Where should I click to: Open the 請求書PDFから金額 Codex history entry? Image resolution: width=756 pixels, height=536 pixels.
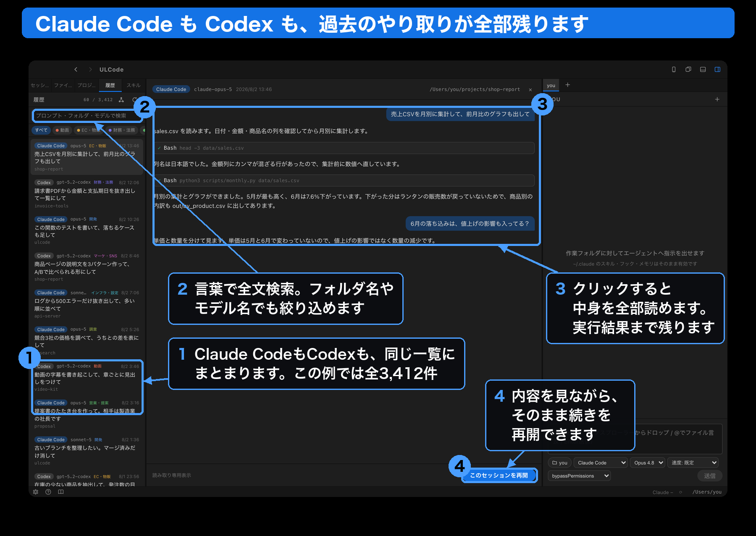click(87, 194)
